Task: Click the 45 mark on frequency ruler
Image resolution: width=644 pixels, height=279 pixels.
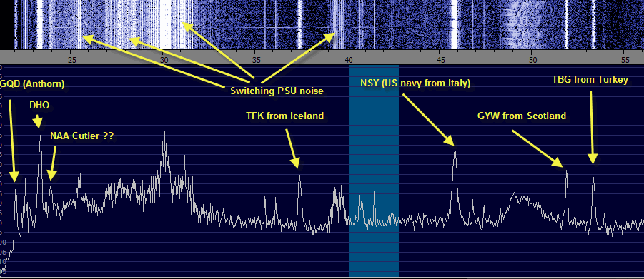Action: coord(440,60)
